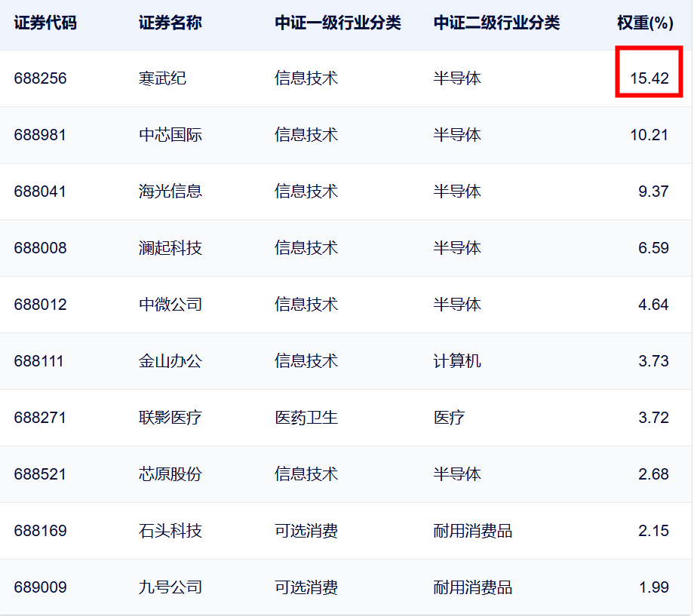This screenshot has height=616, width=697.
Task: Select the stock name 澜起科技
Action: tap(170, 247)
